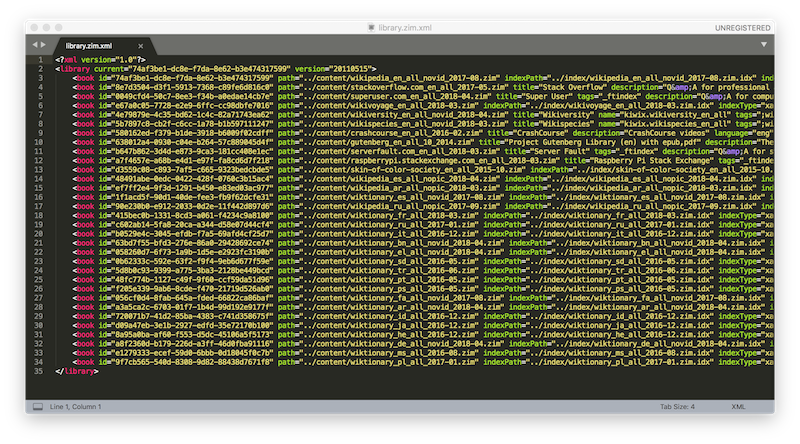Click the document icon beside window title

(x=371, y=28)
